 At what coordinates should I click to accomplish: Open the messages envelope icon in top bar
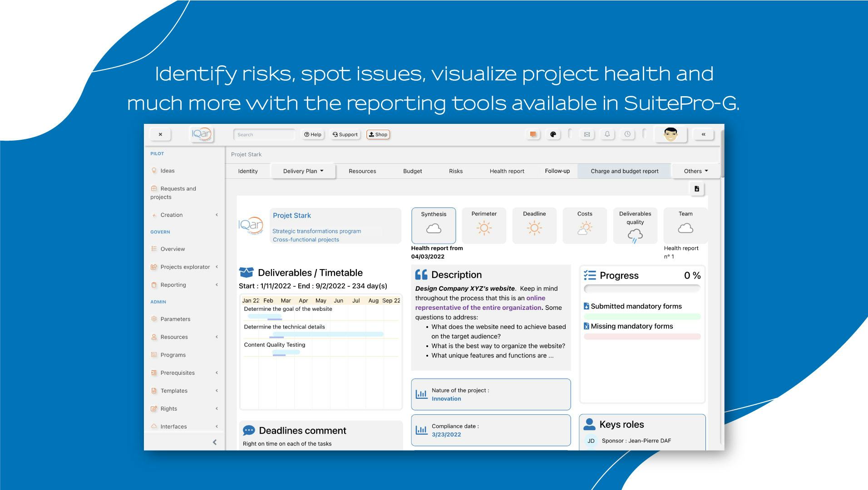pos(587,134)
